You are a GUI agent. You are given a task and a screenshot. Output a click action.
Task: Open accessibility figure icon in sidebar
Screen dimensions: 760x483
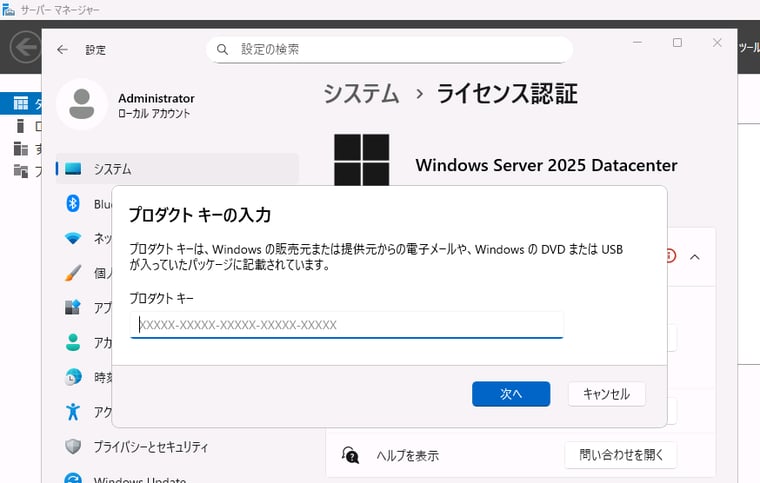(73, 411)
